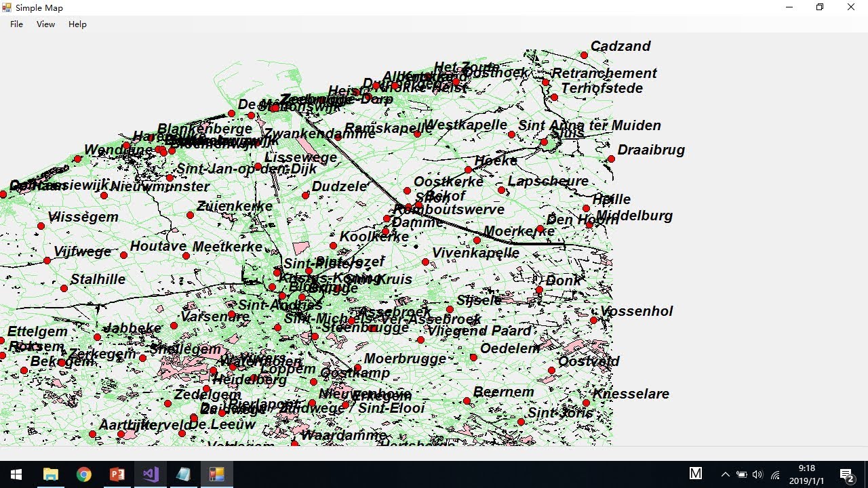Click the Vlissegem map label

click(83, 217)
